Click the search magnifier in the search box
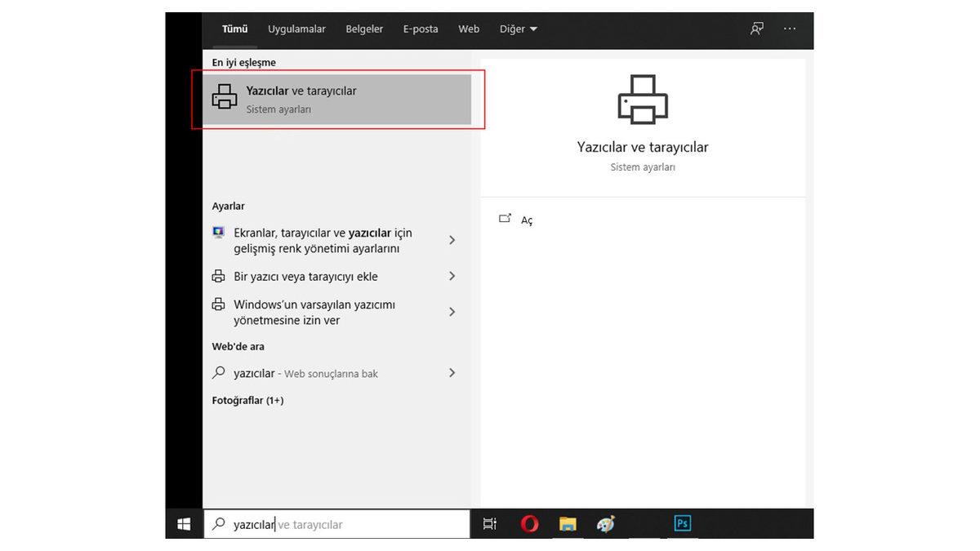The height and width of the screenshot is (551, 980). (x=219, y=523)
